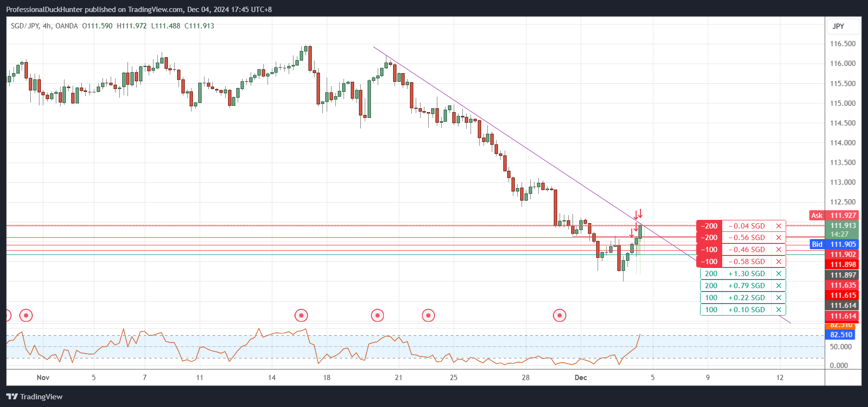Click the 111.902 price line label
The width and height of the screenshot is (868, 407).
pos(843,254)
